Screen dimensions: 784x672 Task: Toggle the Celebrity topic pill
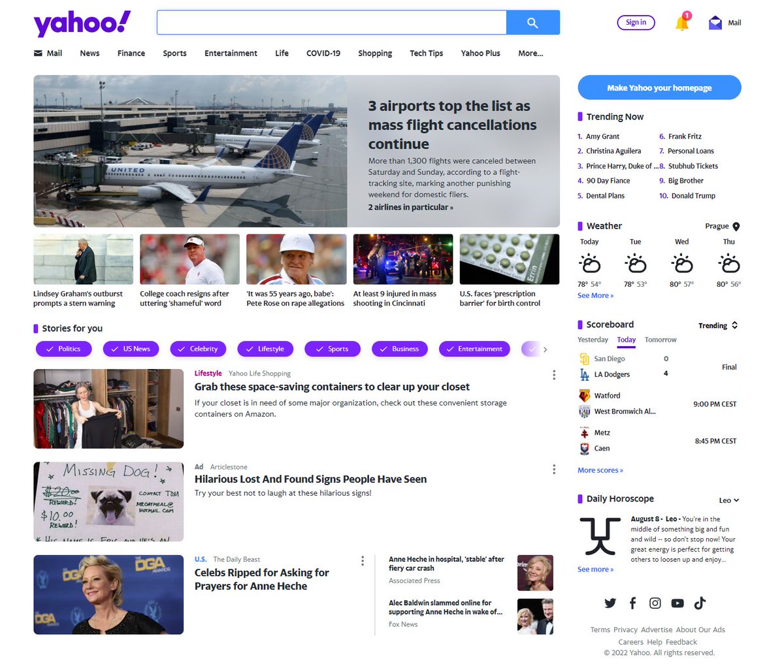click(198, 349)
